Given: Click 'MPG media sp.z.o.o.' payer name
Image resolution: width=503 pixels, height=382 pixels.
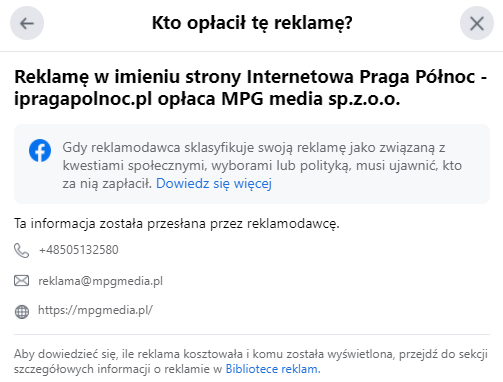Looking at the screenshot, I should [x=311, y=99].
